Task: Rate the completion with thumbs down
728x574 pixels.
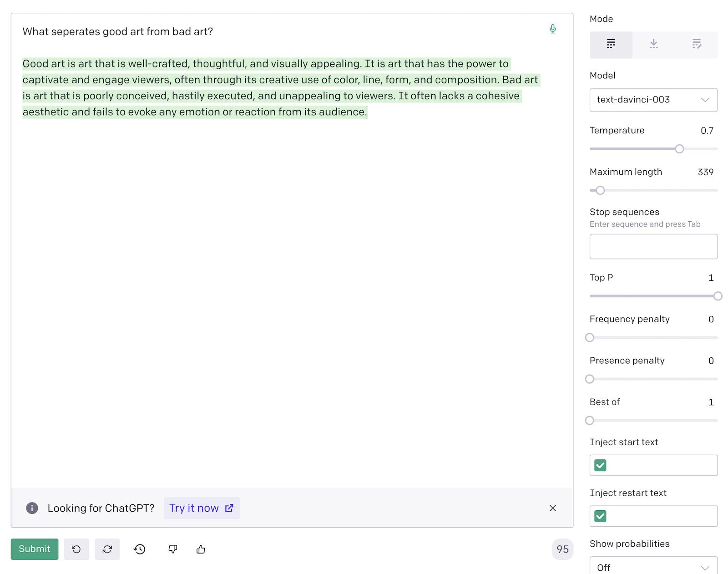Action: click(x=173, y=549)
